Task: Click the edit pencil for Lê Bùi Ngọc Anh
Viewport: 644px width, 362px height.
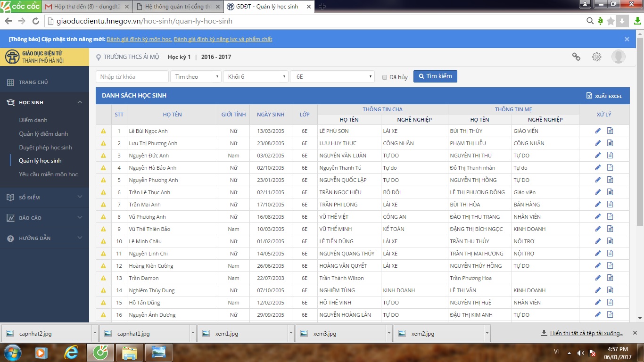Action: click(598, 131)
